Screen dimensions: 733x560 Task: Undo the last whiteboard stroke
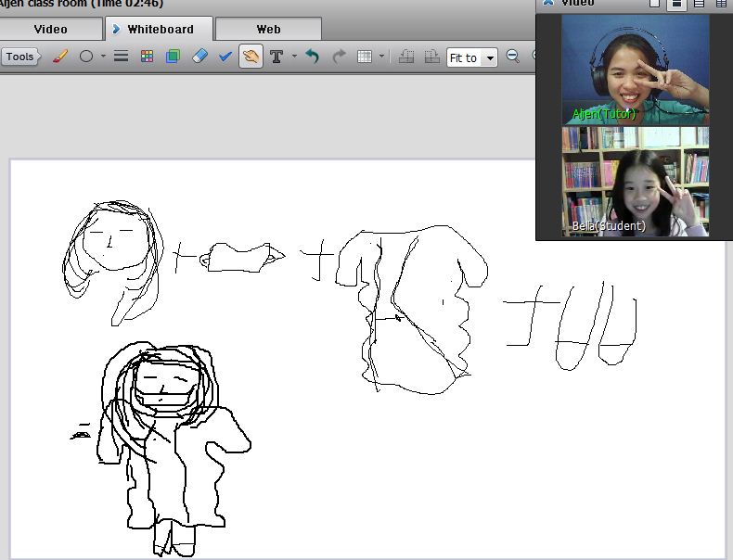point(313,57)
